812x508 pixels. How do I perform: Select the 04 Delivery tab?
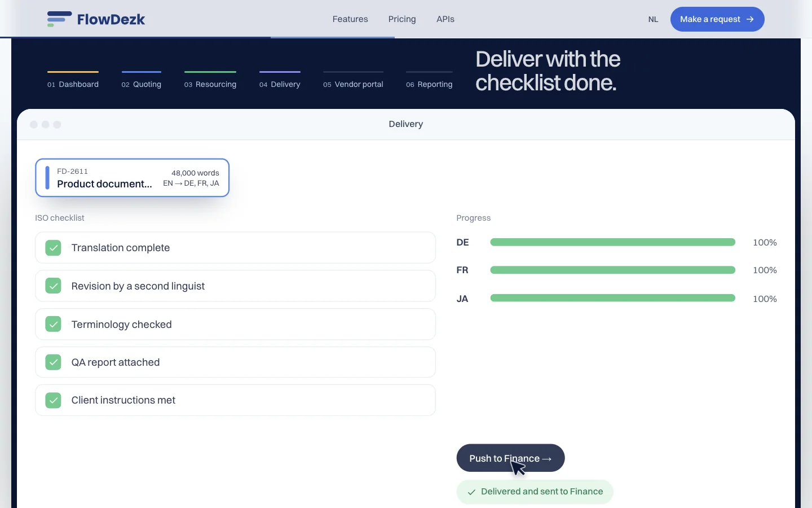(x=280, y=80)
